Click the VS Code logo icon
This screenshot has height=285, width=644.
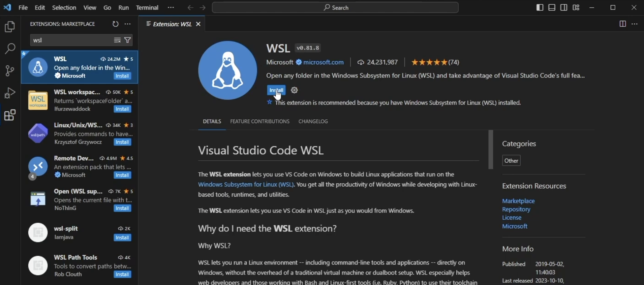(x=7, y=7)
